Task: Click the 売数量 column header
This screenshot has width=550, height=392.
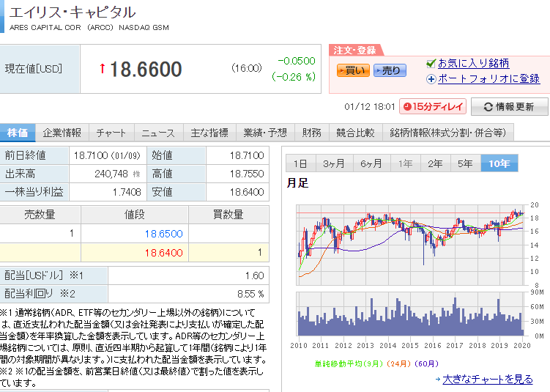Action: (40, 215)
